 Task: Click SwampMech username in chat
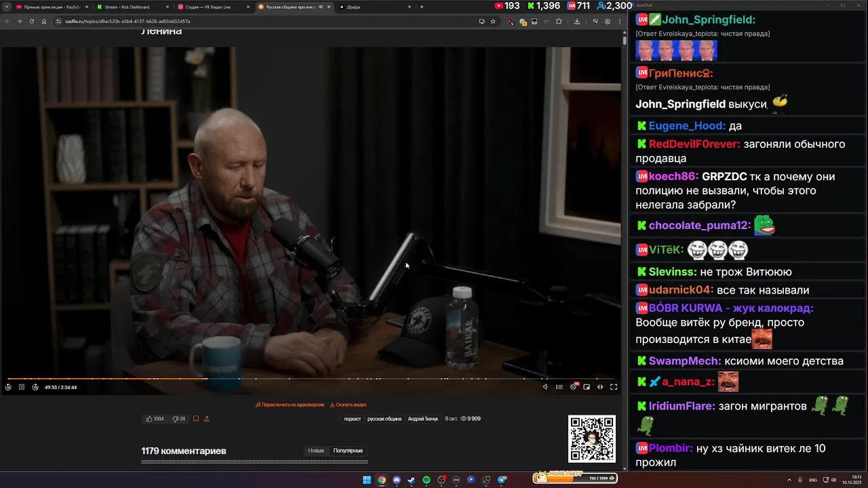(x=685, y=361)
